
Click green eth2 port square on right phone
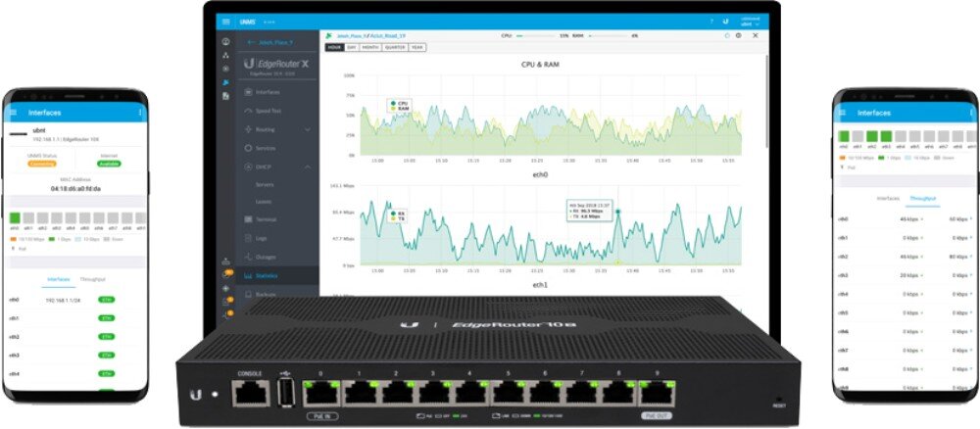[872, 136]
